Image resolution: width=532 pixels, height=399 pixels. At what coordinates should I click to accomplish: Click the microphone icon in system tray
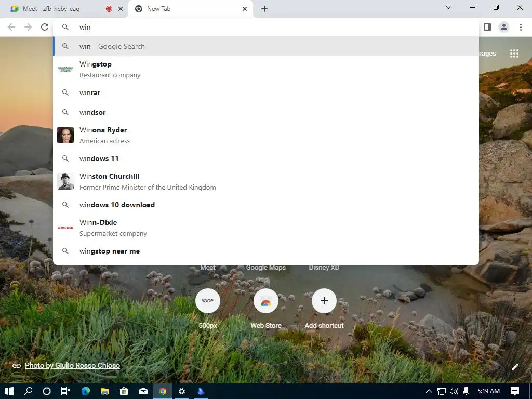[x=466, y=391]
